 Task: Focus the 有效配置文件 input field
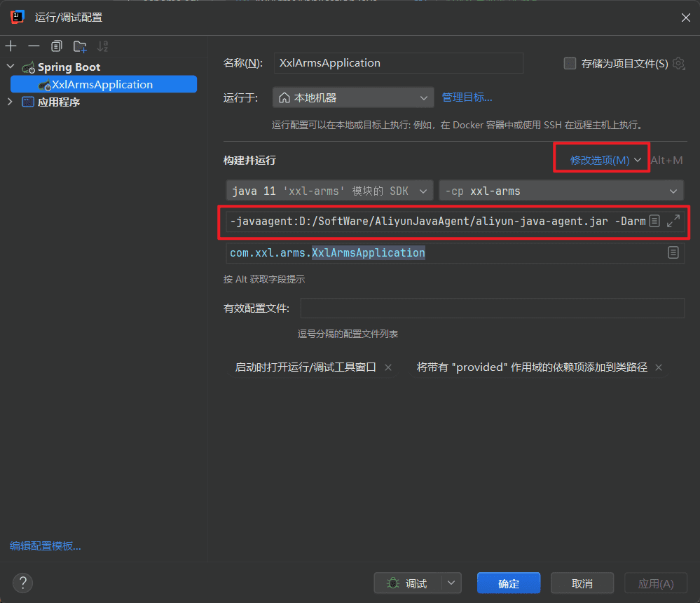point(492,309)
